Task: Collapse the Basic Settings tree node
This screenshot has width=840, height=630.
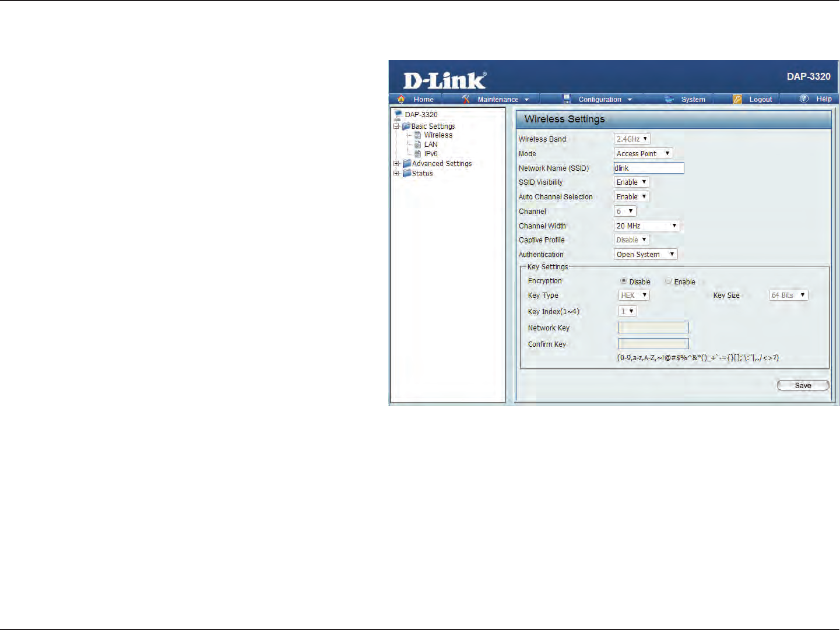Action: point(396,126)
